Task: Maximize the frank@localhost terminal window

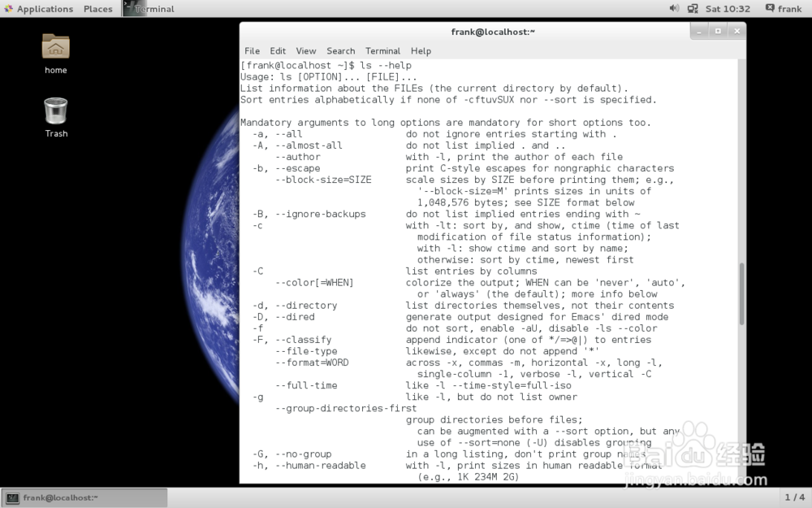Action: click(x=718, y=32)
